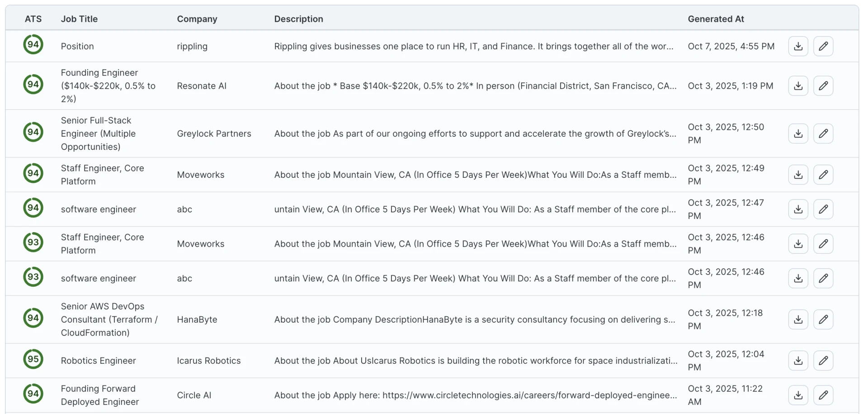
Task: Edit the rippling Position entry
Action: (x=823, y=46)
